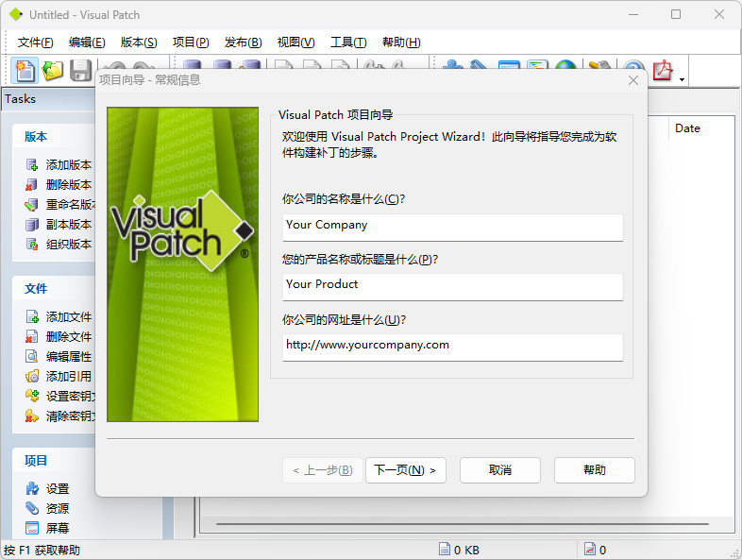
Task: Click the PDF document toolbar icon
Action: click(x=663, y=71)
